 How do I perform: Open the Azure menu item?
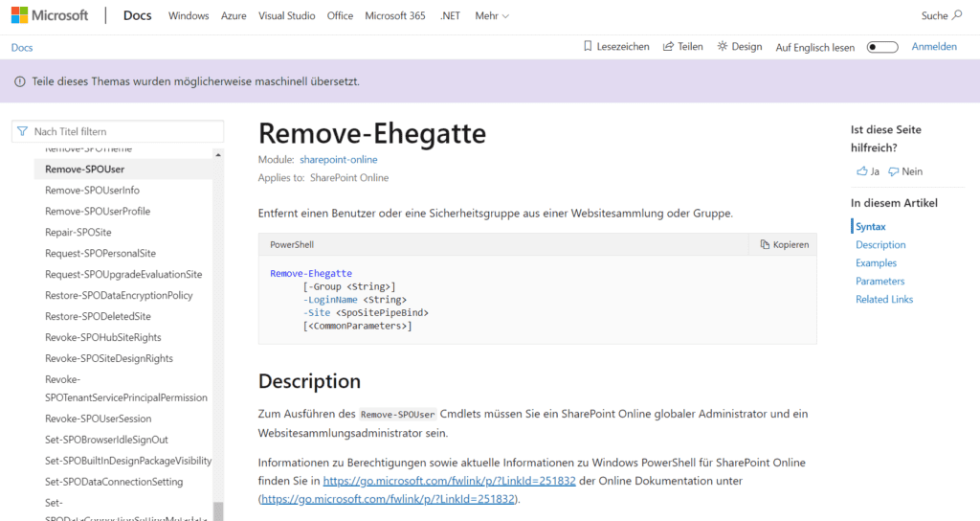(x=234, y=15)
